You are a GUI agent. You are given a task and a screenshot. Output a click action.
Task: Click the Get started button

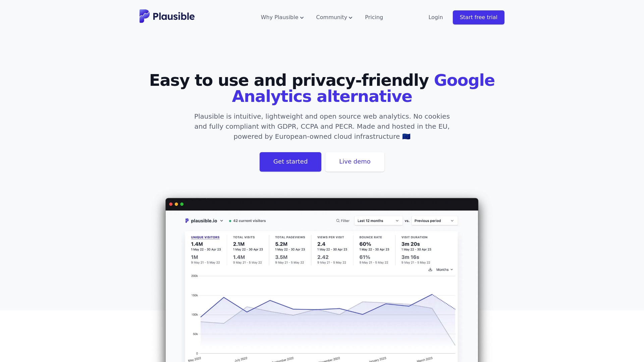[x=290, y=162]
